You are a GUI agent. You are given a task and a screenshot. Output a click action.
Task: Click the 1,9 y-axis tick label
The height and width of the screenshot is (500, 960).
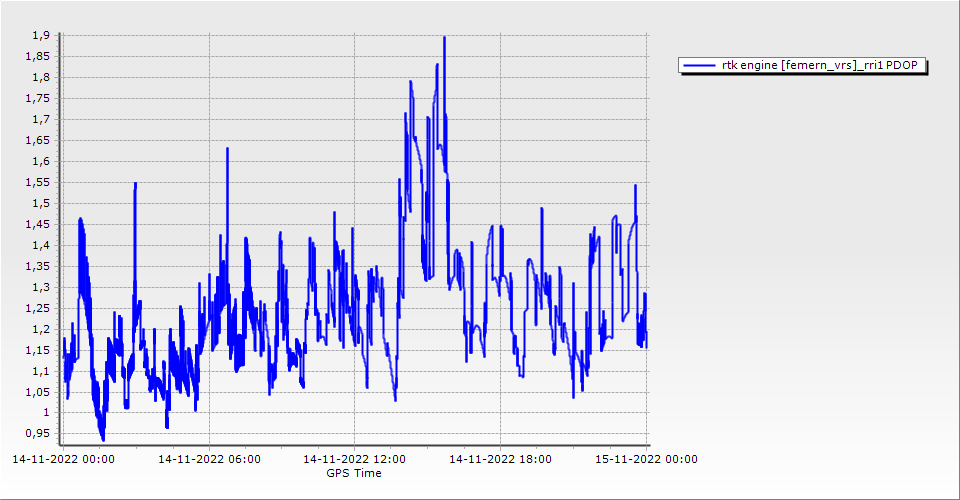coord(40,35)
